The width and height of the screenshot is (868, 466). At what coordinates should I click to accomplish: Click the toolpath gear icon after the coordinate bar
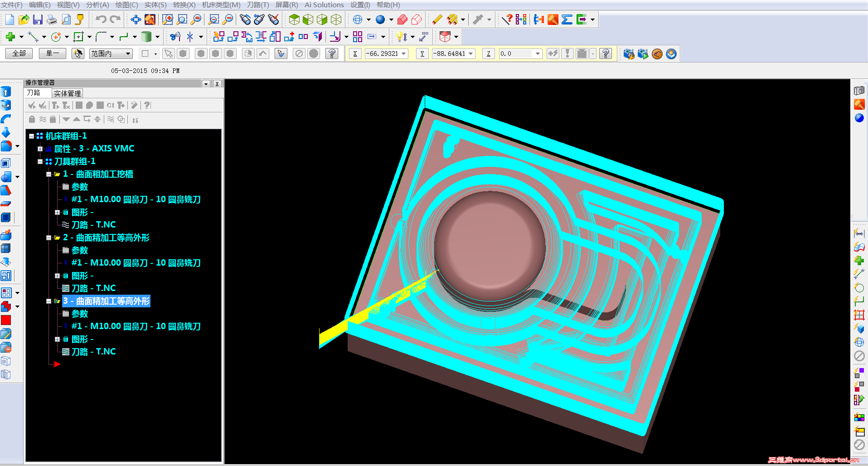click(629, 54)
